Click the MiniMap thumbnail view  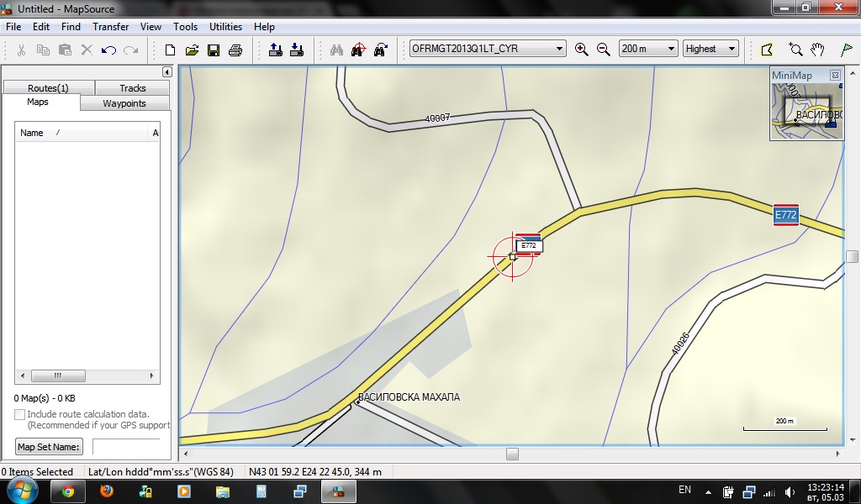pos(806,112)
